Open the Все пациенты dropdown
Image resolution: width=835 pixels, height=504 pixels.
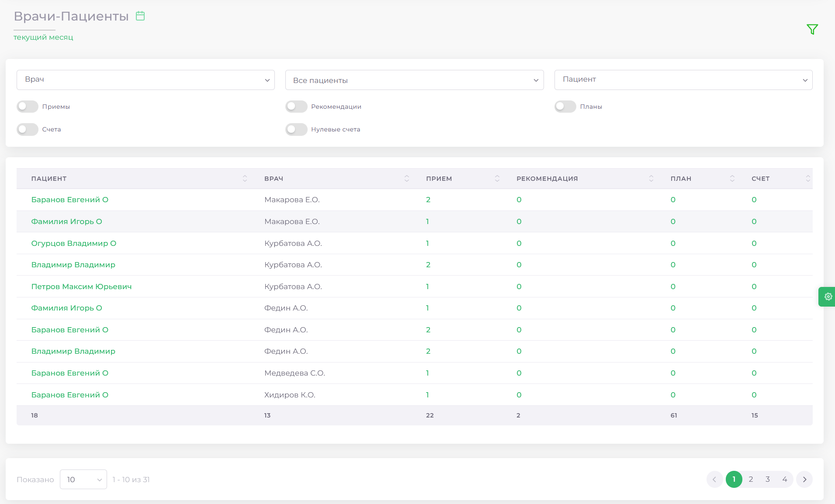pyautogui.click(x=414, y=80)
